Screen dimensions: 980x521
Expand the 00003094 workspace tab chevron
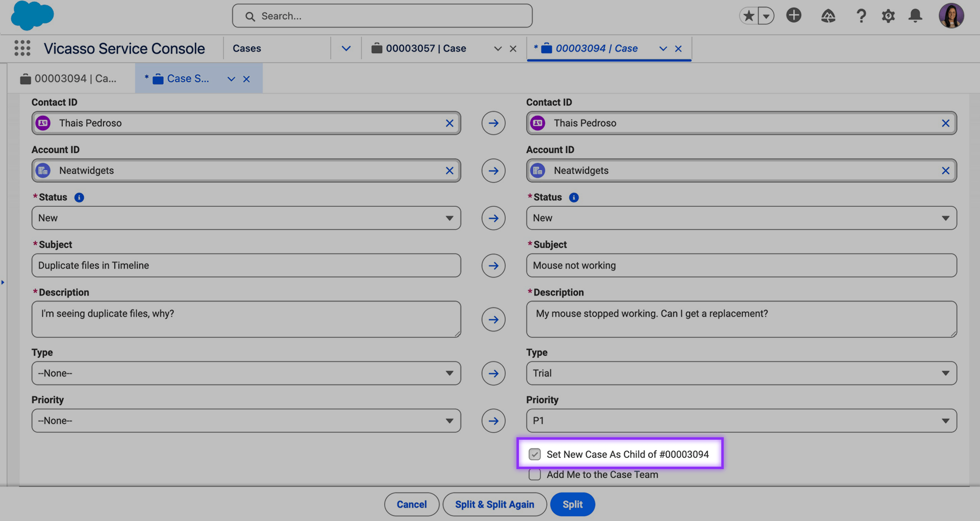tap(663, 48)
